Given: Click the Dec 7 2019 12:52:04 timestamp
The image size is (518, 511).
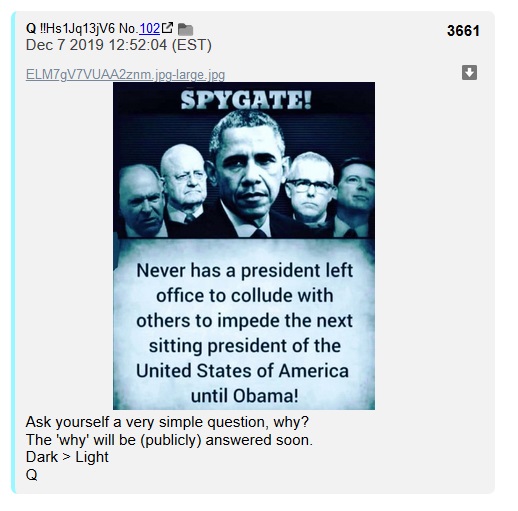Looking at the screenshot, I should click(96, 45).
